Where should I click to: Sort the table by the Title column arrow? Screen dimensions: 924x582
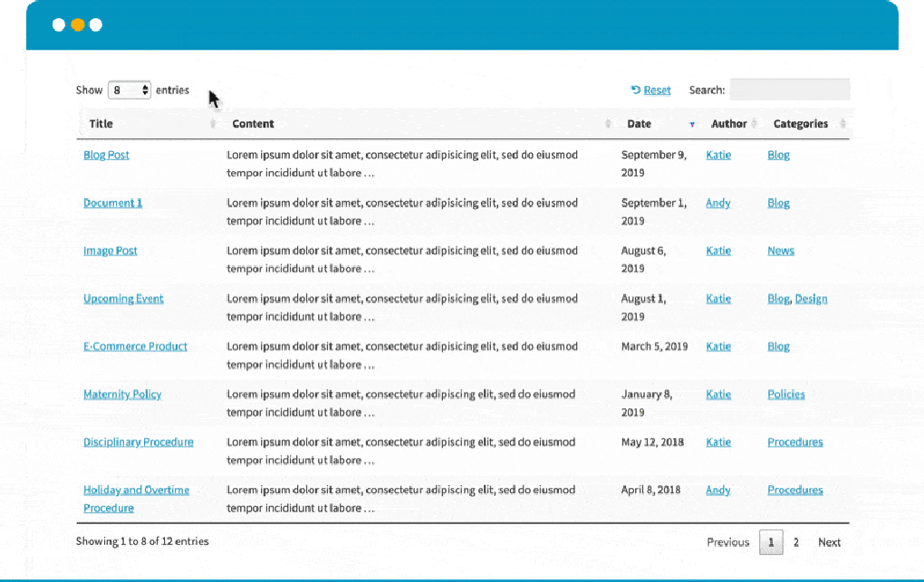coord(214,123)
